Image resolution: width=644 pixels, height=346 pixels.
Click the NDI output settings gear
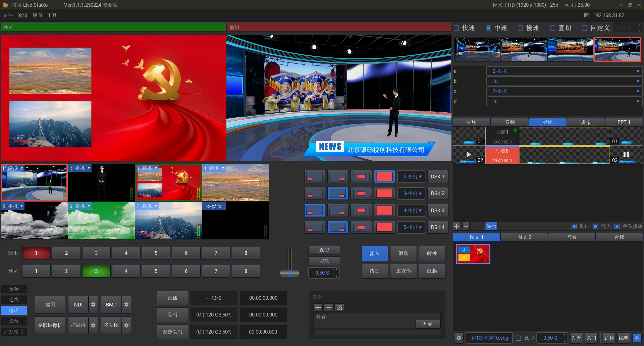tap(93, 304)
